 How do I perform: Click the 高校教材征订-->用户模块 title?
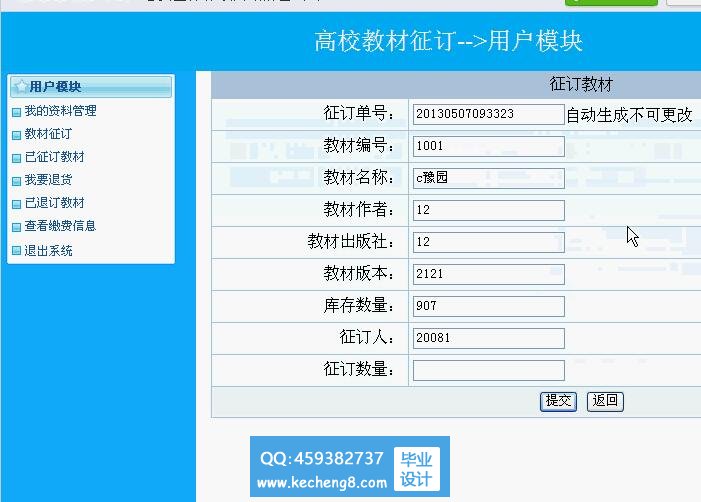pos(448,41)
